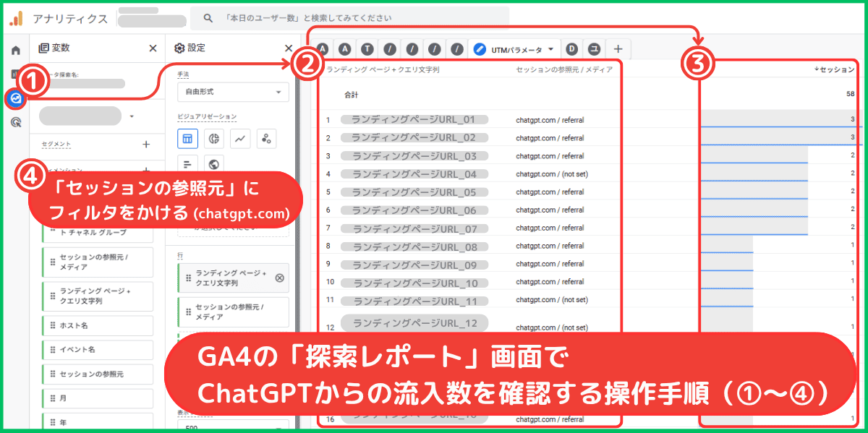Grab the 月 drag handle

pos(53,398)
